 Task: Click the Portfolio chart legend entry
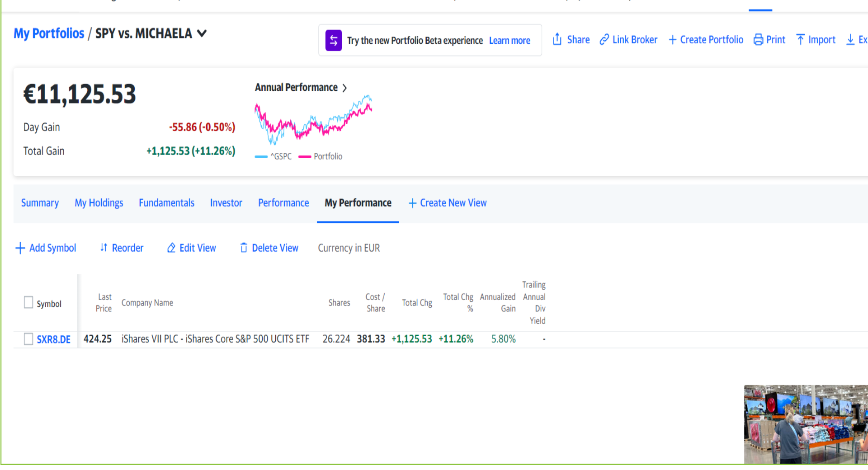[321, 156]
